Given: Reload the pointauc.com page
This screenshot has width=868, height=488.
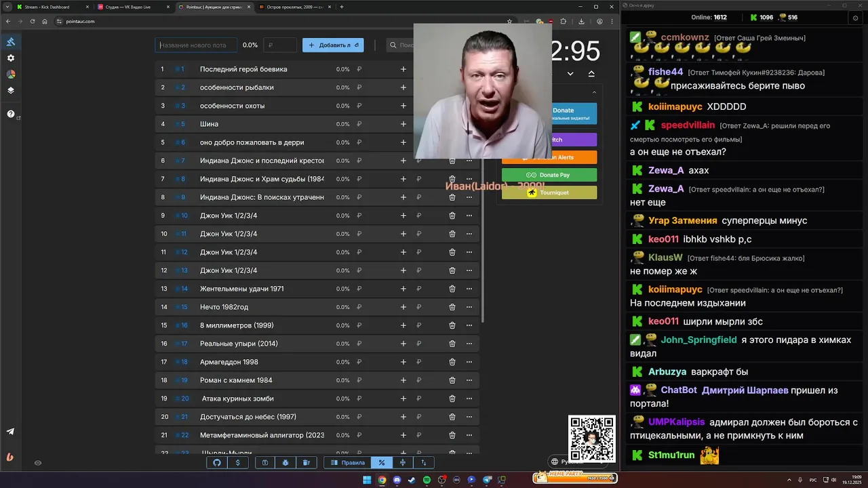Looking at the screenshot, I should (33, 21).
